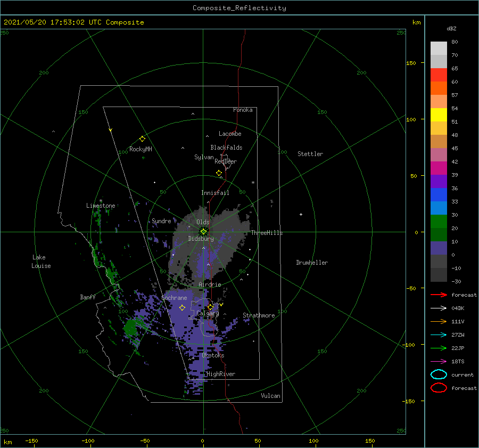This screenshot has height=448, width=479.
Task: Click the Okotoks label
Action: click(x=213, y=355)
